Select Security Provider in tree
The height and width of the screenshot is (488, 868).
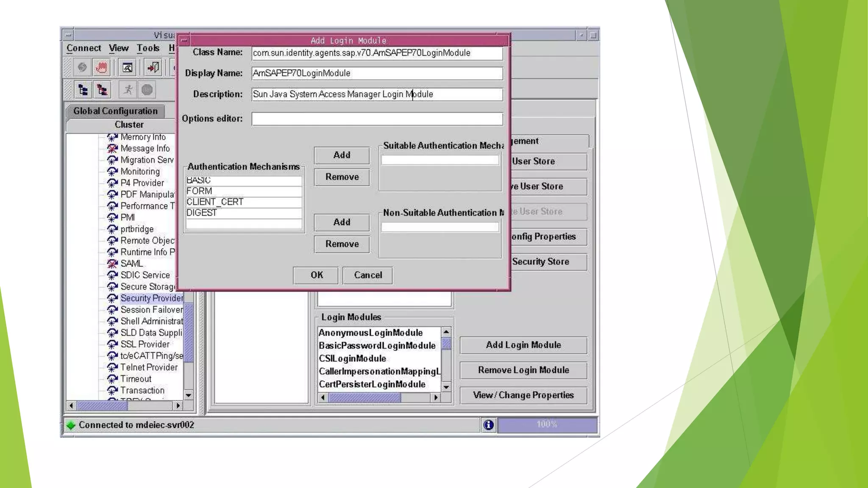click(x=151, y=298)
